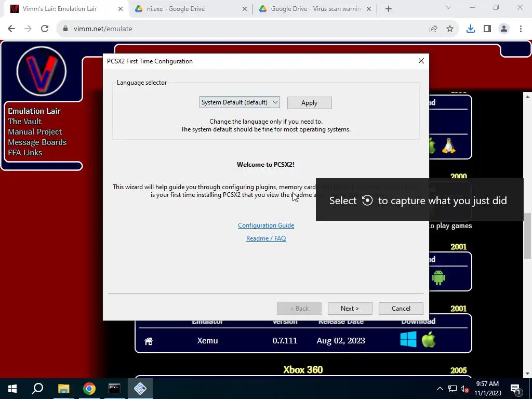This screenshot has height=399, width=532.
Task: Open File Explorer from taskbar
Action: [63, 389]
